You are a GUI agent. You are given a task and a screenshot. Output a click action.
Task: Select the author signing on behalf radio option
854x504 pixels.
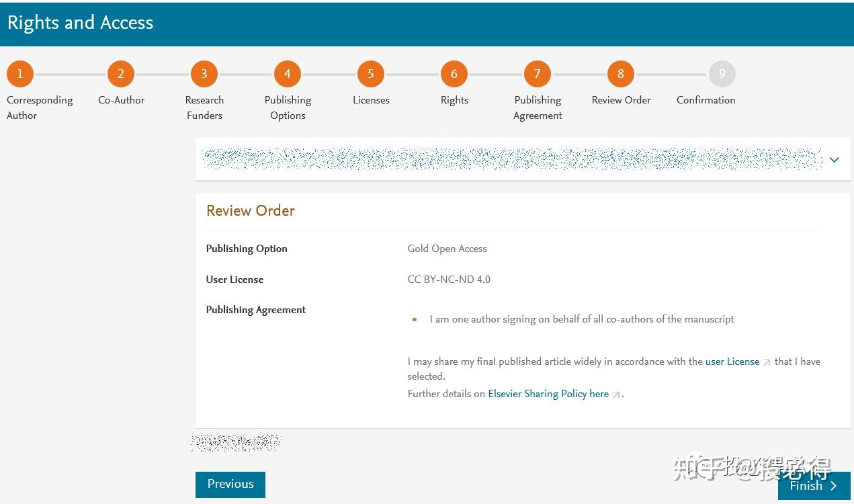pyautogui.click(x=414, y=319)
